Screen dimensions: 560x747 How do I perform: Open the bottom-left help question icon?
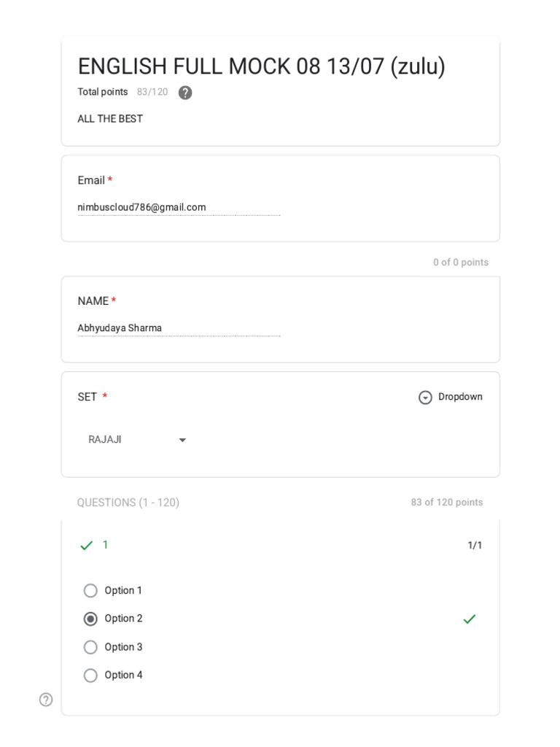[x=46, y=700]
